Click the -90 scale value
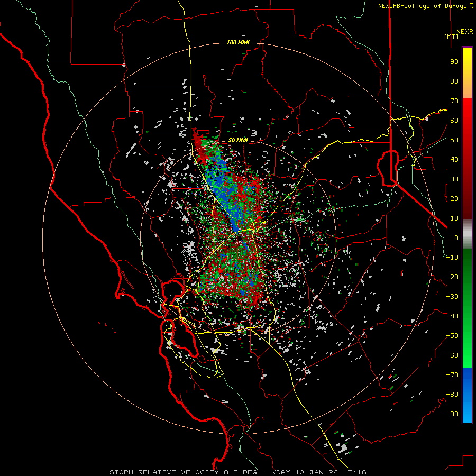This screenshot has height=476, width=476. [x=452, y=414]
